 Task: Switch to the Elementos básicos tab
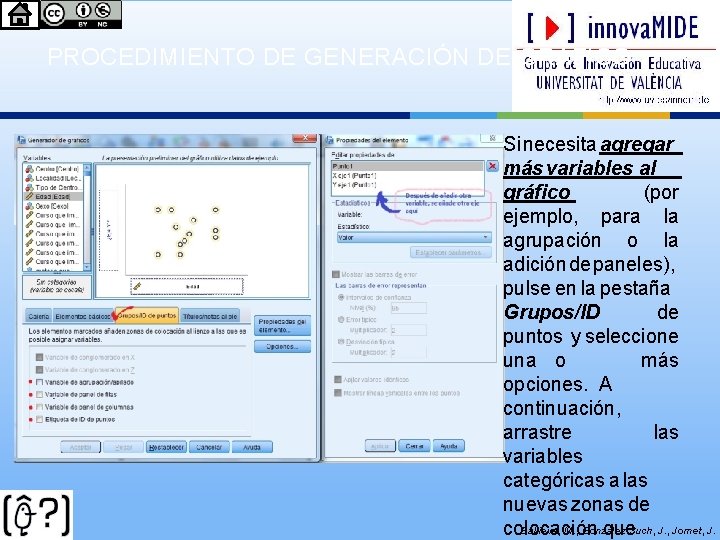(x=83, y=316)
